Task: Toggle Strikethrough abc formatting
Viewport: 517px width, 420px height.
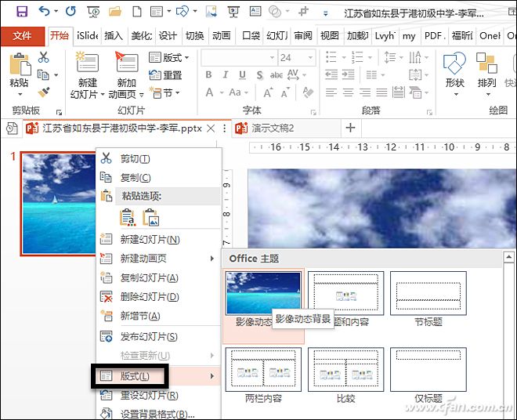Action: pos(277,75)
